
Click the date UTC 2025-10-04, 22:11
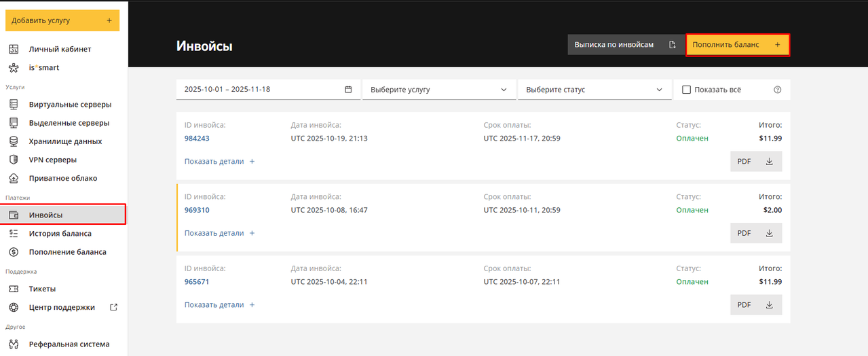(x=329, y=281)
